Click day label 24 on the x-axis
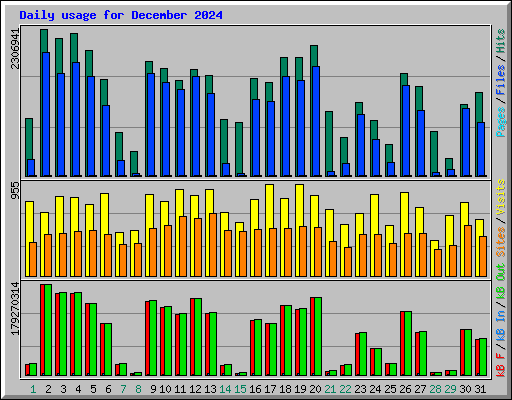This screenshot has width=512, height=400. click(x=375, y=389)
